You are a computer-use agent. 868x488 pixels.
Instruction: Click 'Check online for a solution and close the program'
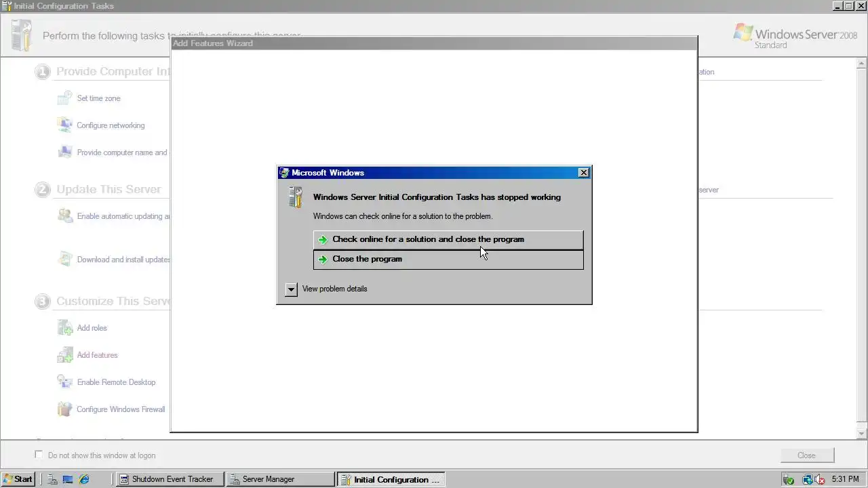point(448,239)
